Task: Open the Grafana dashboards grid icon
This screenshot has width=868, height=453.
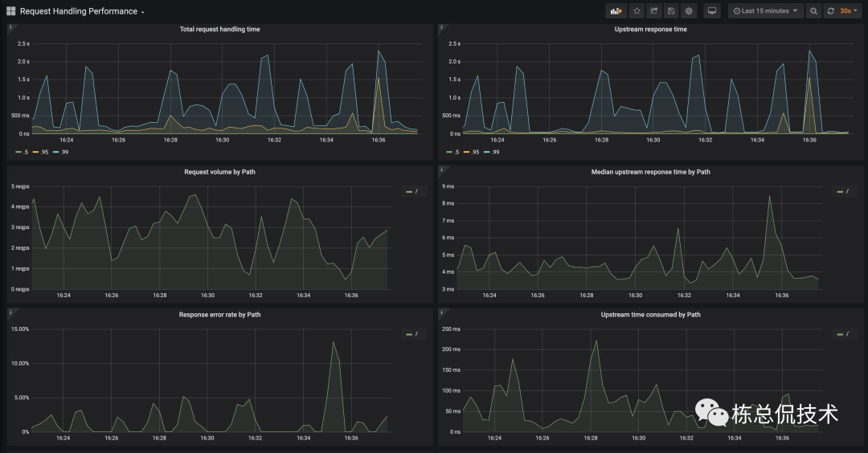Action: 10,11
